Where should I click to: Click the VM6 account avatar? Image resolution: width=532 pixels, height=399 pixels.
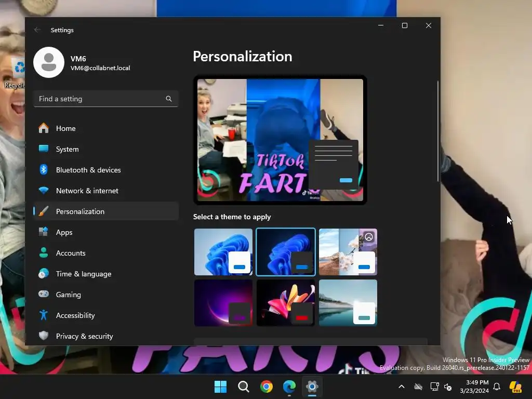(49, 62)
